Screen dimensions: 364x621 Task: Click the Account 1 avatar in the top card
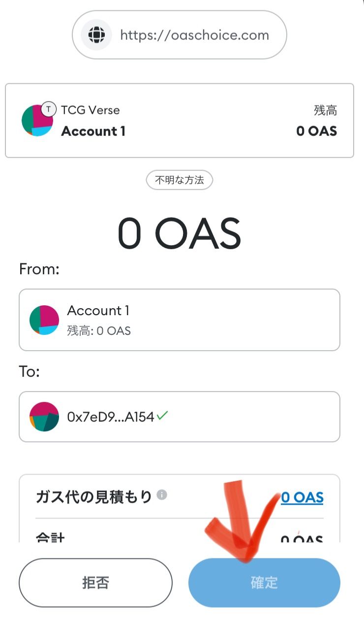(x=37, y=120)
